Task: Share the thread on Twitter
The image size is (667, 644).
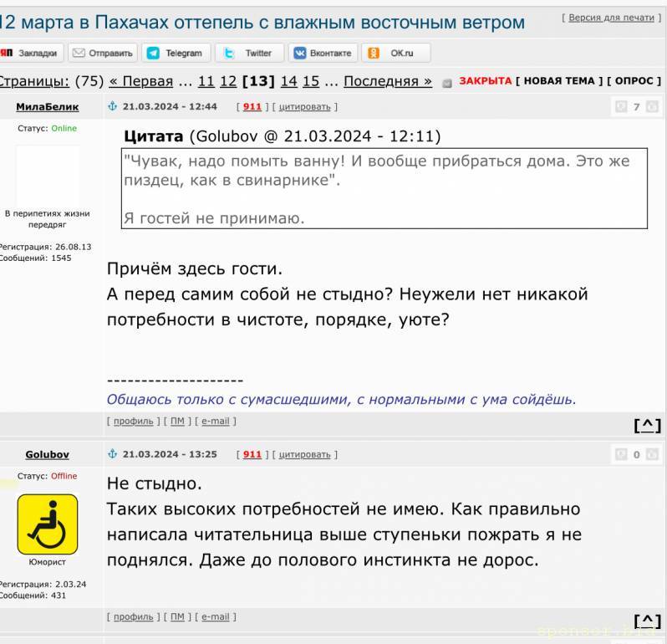Action: 249,53
